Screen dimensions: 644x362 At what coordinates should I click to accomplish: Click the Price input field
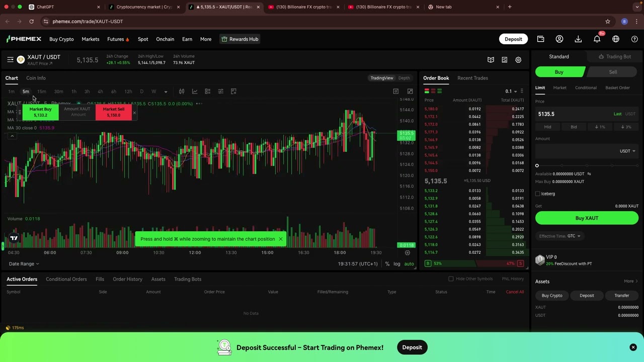(x=574, y=114)
